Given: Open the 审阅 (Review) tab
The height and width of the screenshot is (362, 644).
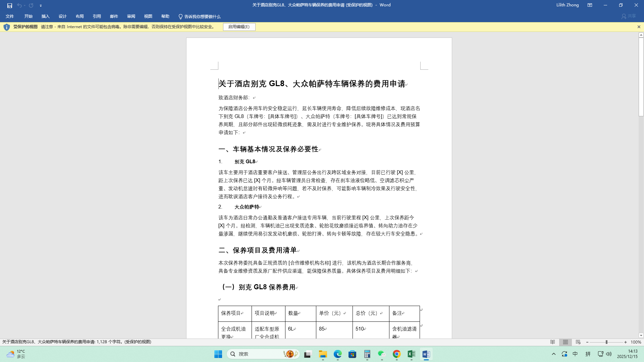Looking at the screenshot, I should (131, 16).
